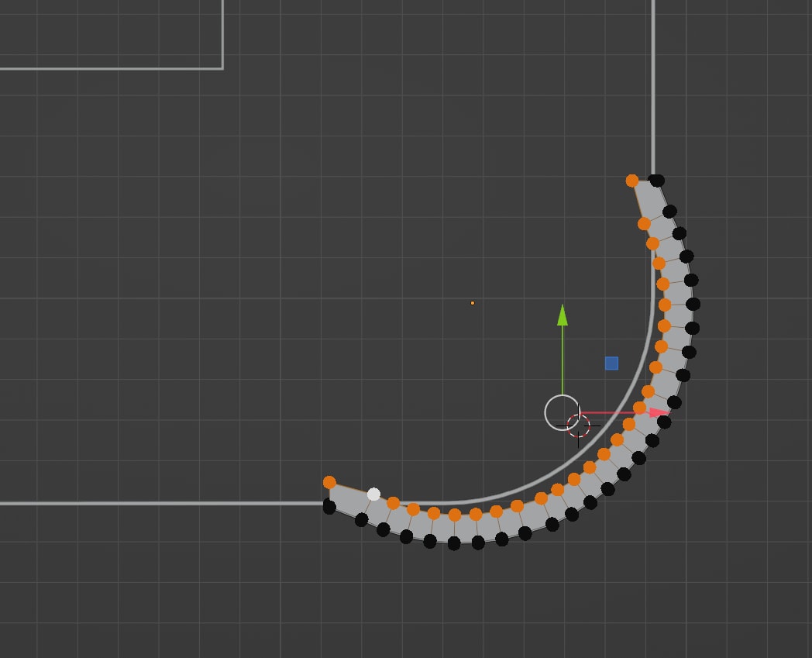Viewport: 812px width, 658px height.
Task: Click the red-white dashed 3D cursor
Action: coord(578,426)
